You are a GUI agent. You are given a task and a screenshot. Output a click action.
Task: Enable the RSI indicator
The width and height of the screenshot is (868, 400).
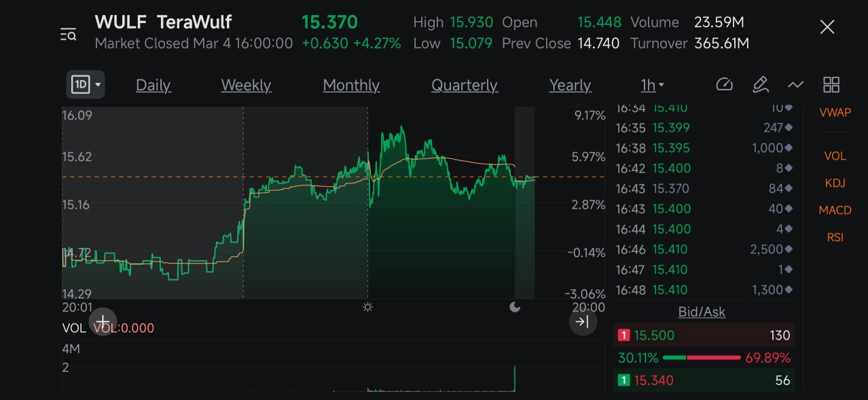(x=835, y=238)
